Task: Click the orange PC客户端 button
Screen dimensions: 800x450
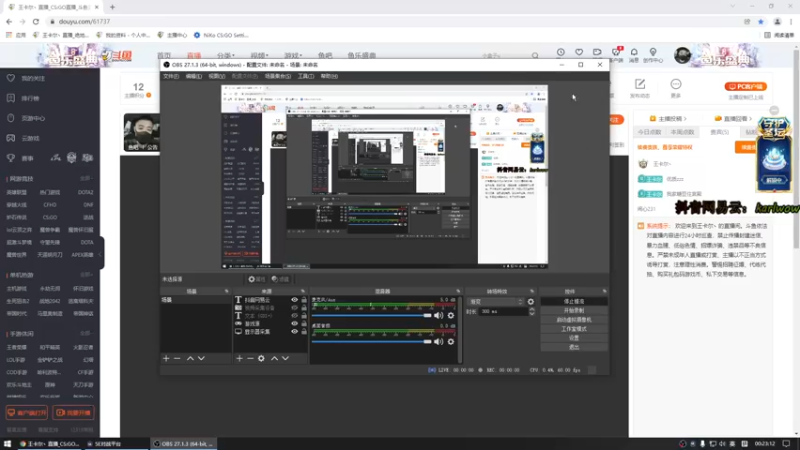Action: (x=745, y=87)
